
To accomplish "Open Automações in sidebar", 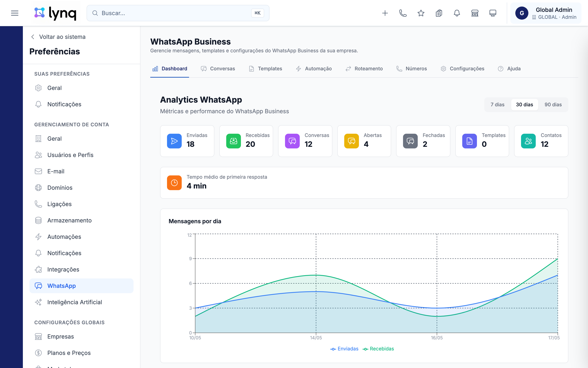I will [x=81, y=237].
